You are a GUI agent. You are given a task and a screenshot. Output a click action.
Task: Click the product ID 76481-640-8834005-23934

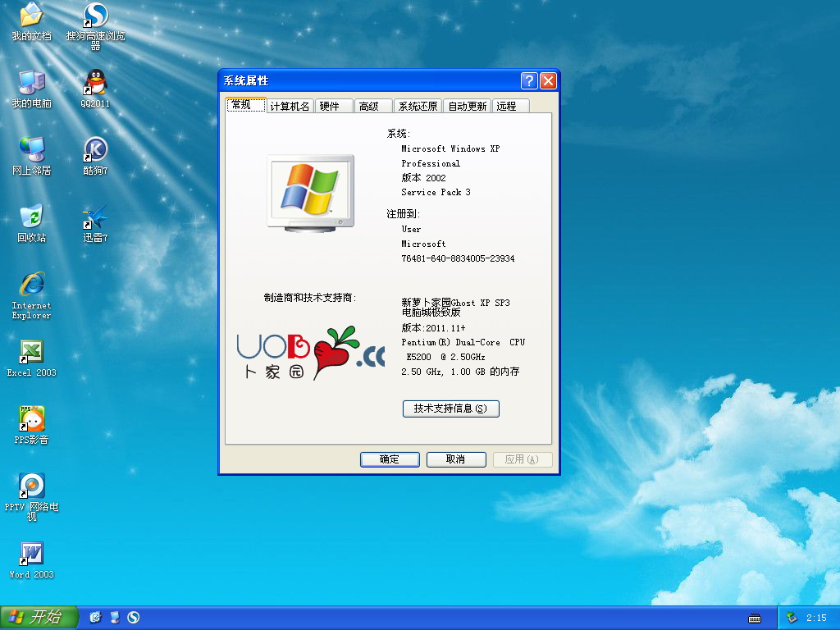458,258
